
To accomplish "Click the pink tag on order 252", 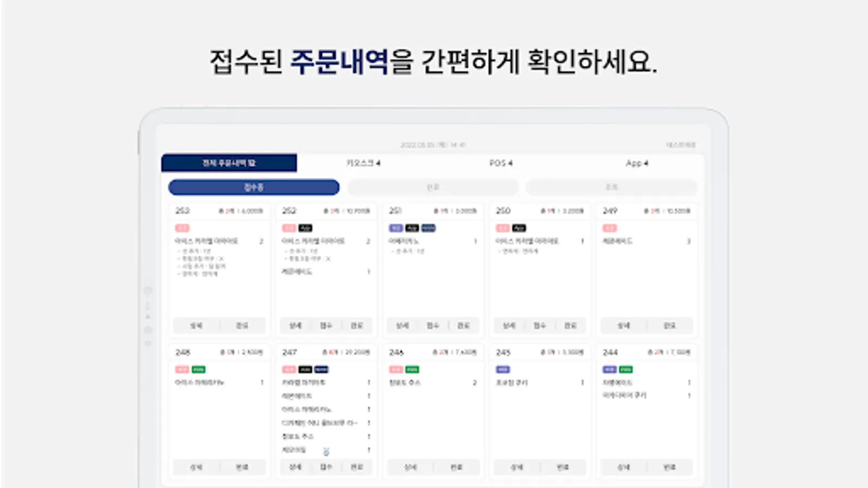I will pos(289,228).
